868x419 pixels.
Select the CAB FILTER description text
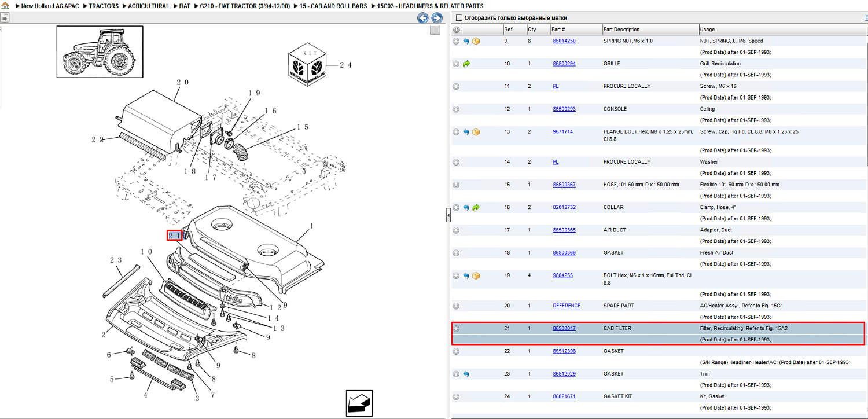(617, 329)
